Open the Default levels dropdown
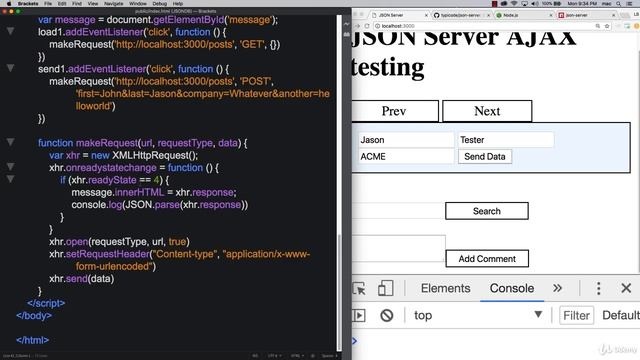Viewport: 640px width, 360px height. [620, 315]
